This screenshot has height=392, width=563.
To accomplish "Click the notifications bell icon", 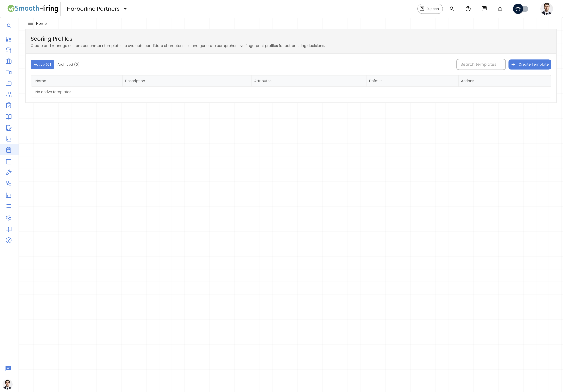I will click(x=500, y=9).
